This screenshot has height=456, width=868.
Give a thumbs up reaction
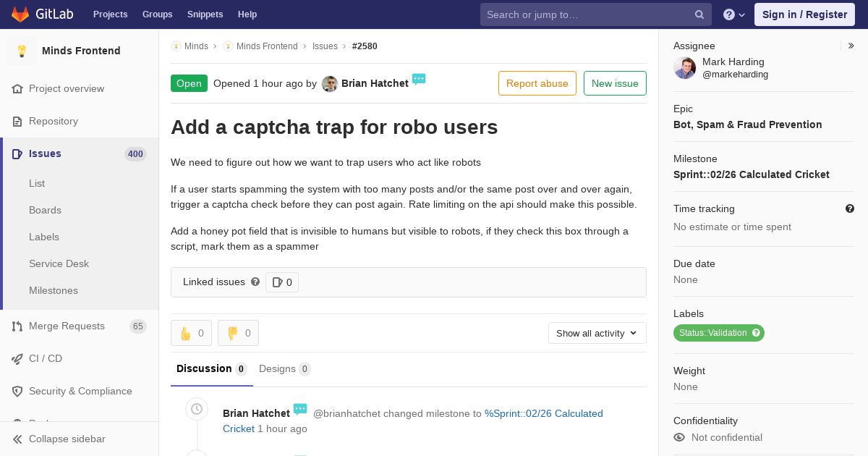191,333
